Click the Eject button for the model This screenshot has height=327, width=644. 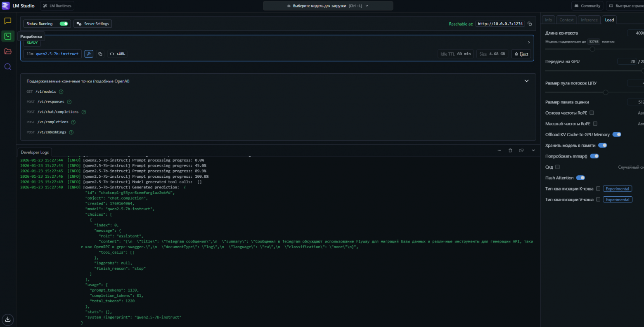(521, 54)
